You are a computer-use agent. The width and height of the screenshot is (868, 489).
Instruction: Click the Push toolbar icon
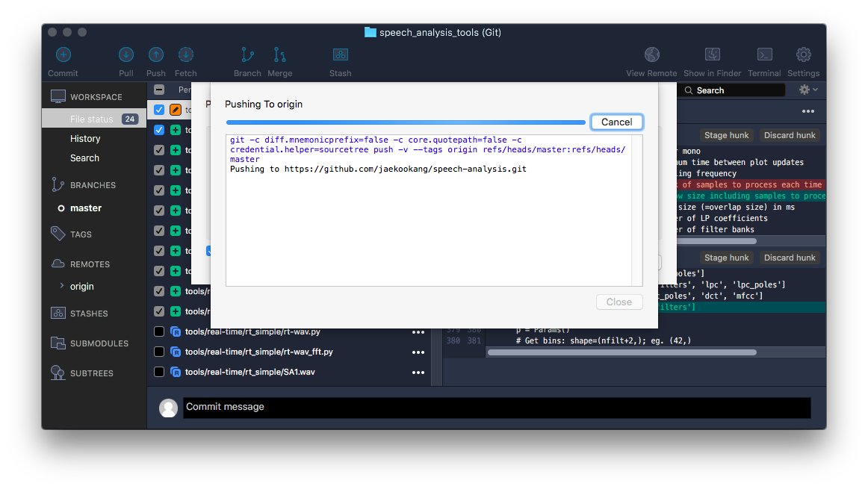coord(156,54)
